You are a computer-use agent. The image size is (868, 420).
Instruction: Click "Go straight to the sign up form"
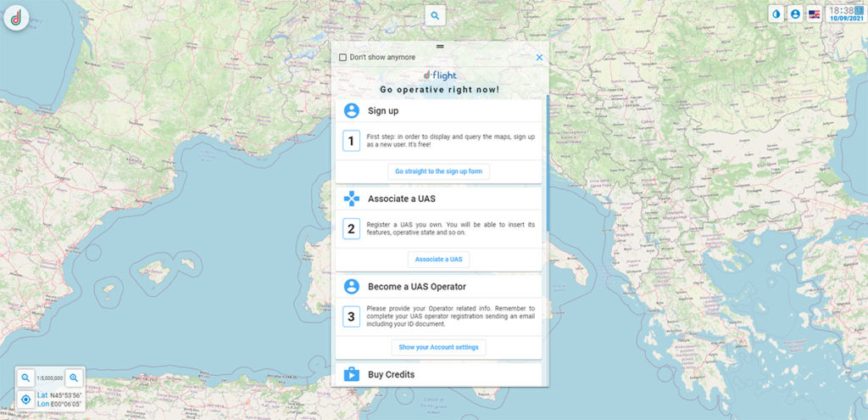(438, 171)
